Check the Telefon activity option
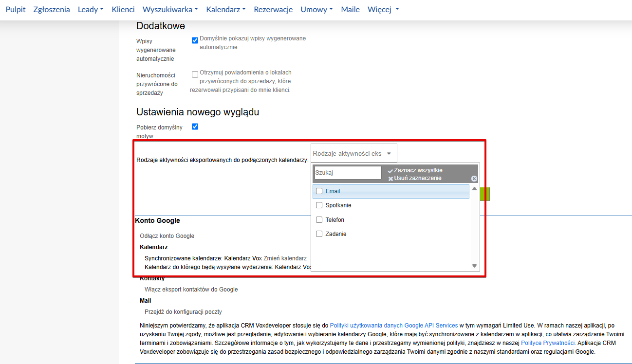632x364 pixels. coord(319,220)
